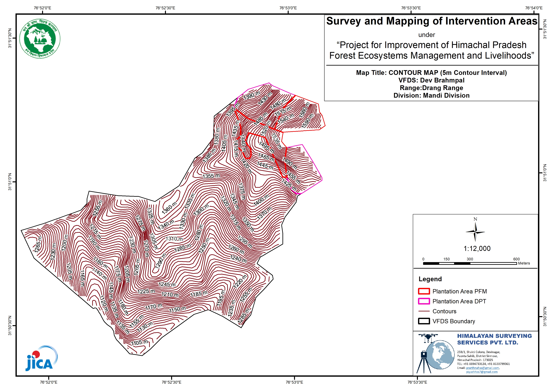Click the 1540 m contour label
The width and height of the screenshot is (555, 392).
(286, 119)
